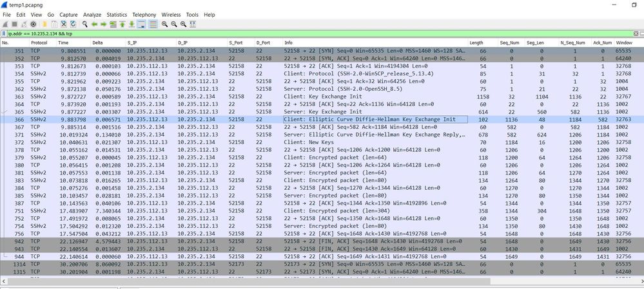Open the Help menu
Viewport: 644px width, 289px height.
(209, 15)
